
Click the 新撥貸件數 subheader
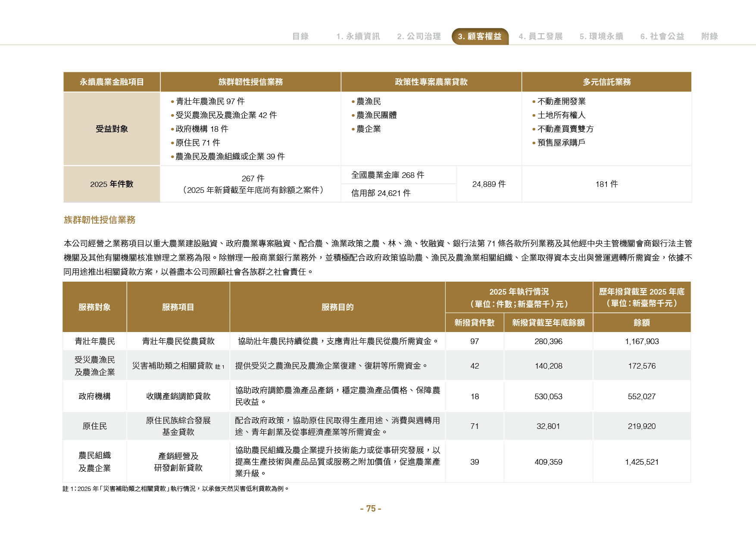[x=475, y=323]
